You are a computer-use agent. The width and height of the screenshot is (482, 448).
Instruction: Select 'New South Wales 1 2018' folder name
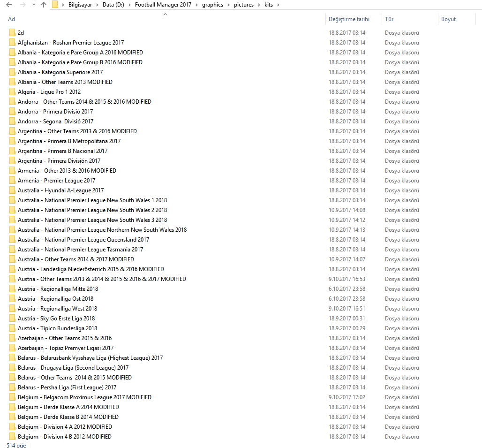coord(92,200)
